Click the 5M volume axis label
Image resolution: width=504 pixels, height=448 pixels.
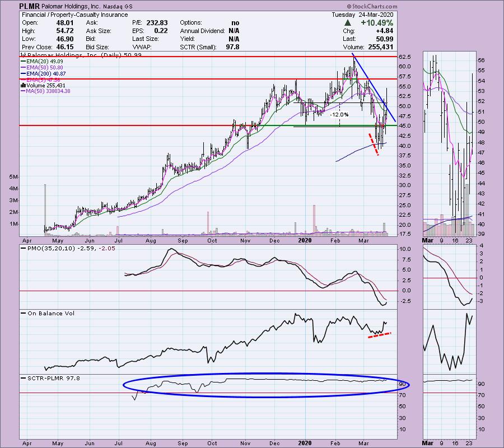13,177
